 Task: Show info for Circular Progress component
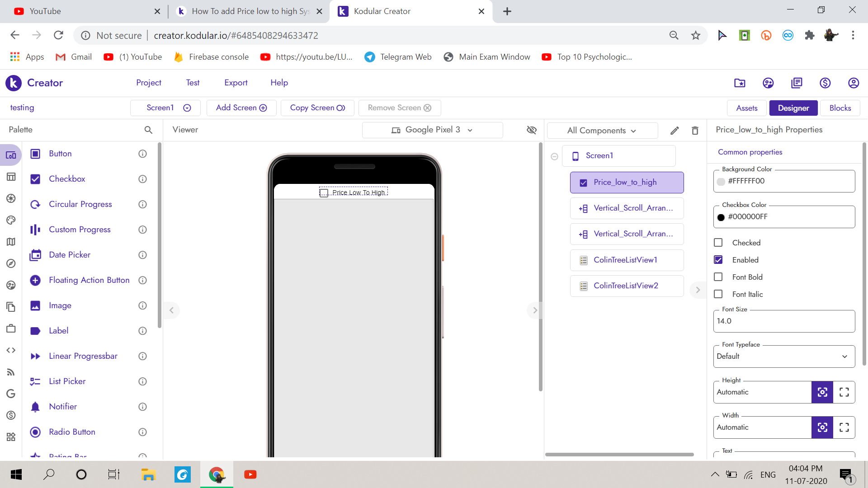142,204
